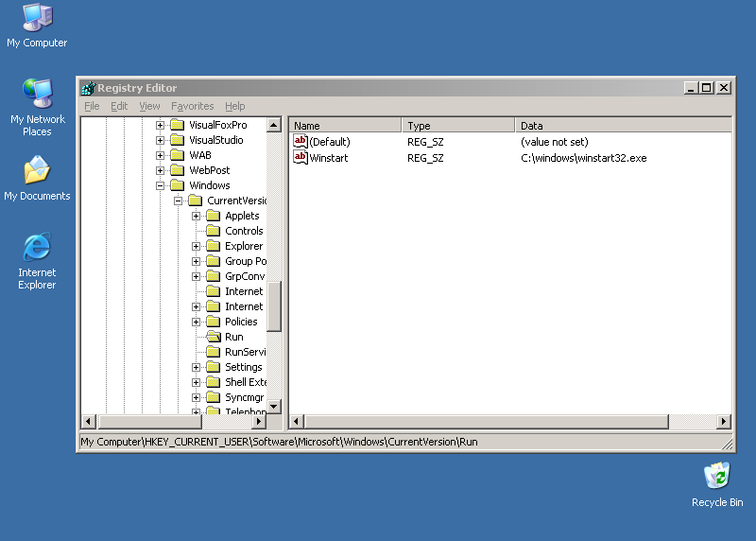Click the Syncmgr folder icon
This screenshot has height=541, width=756.
coord(214,397)
